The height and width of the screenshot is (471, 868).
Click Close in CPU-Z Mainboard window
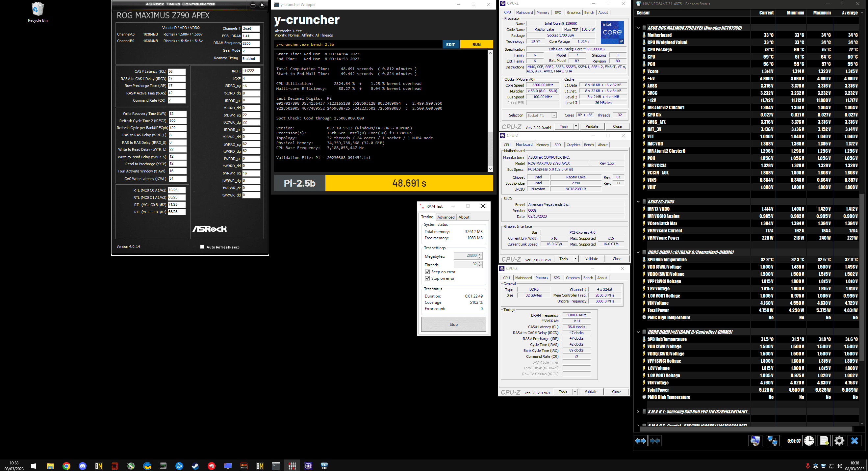(617, 259)
